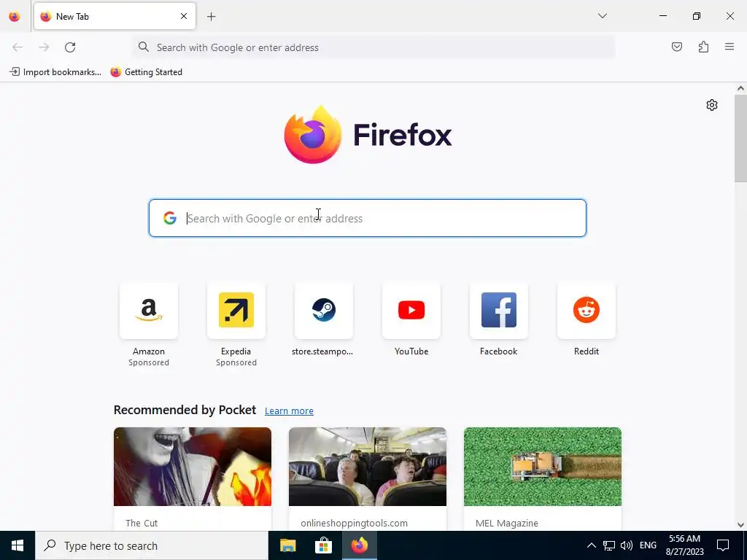
Task: Open the Reddit shortcut tile
Action: [586, 311]
